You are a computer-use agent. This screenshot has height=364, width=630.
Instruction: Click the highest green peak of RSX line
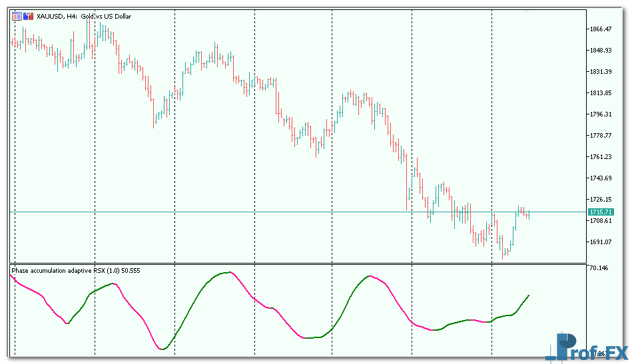click(x=227, y=272)
